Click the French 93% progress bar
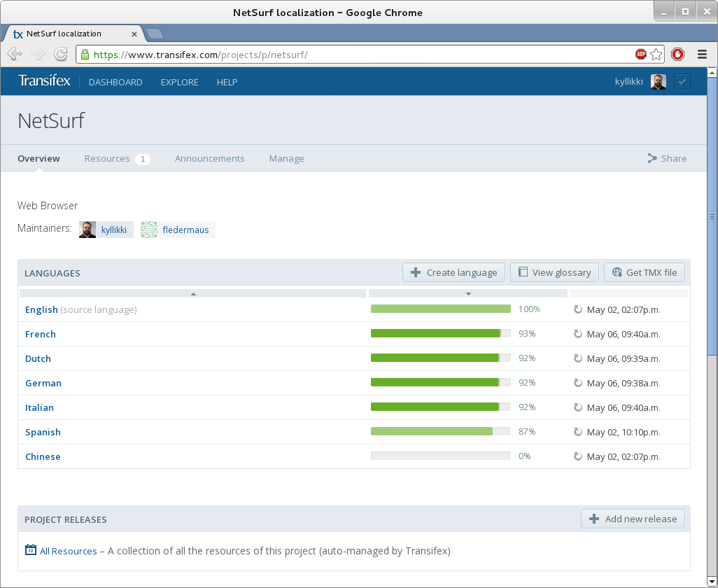 point(440,333)
